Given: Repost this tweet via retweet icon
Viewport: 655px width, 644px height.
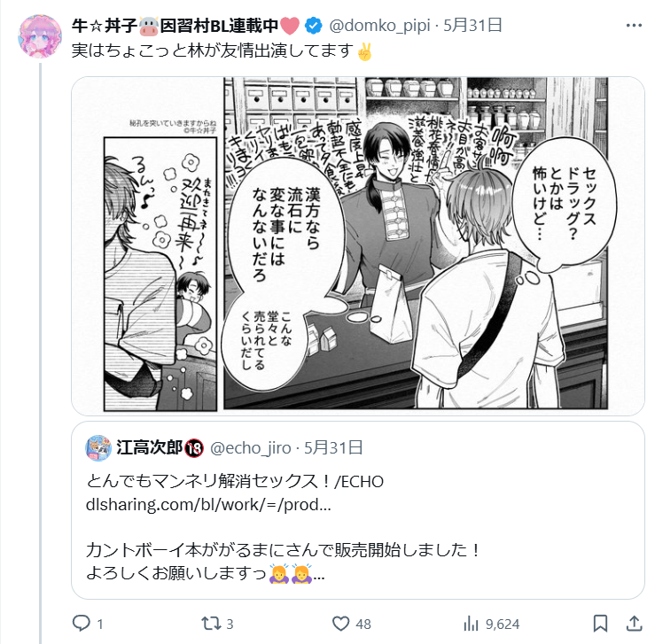Looking at the screenshot, I should [211, 624].
